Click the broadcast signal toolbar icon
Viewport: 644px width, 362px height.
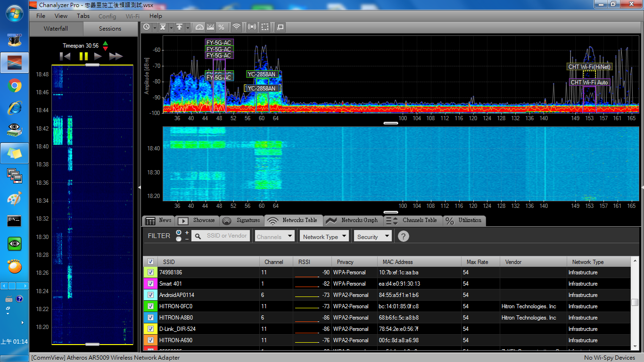(252, 27)
